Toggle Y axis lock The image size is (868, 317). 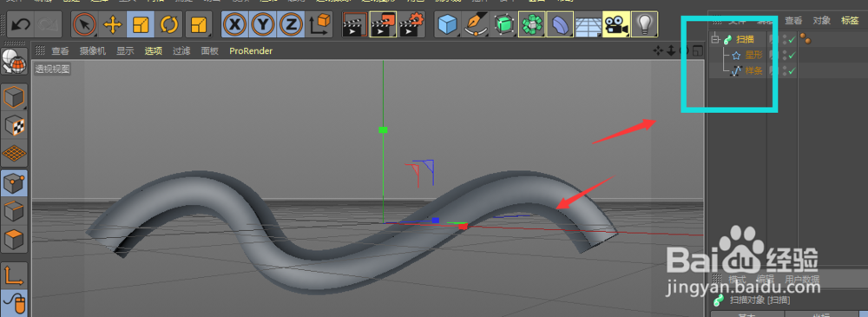(x=263, y=24)
